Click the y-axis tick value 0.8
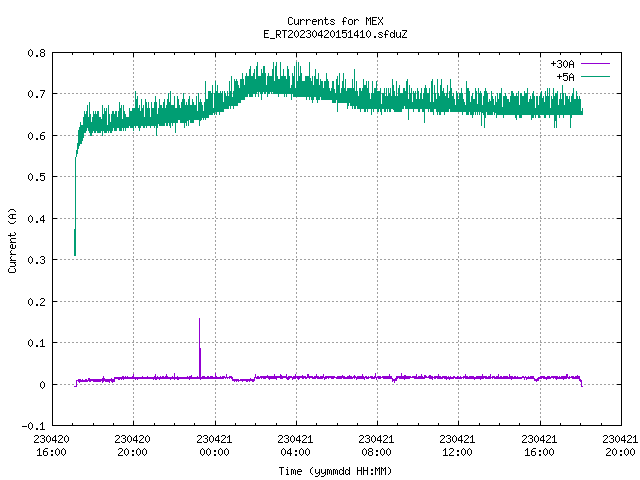640x480 pixels. click(37, 53)
